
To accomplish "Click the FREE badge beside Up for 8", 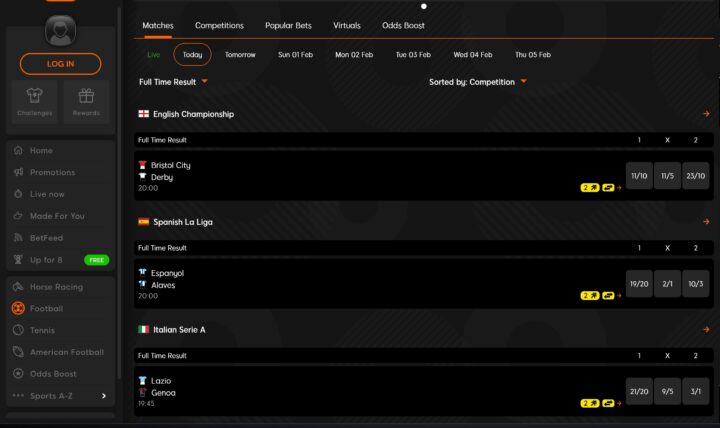I will point(96,260).
